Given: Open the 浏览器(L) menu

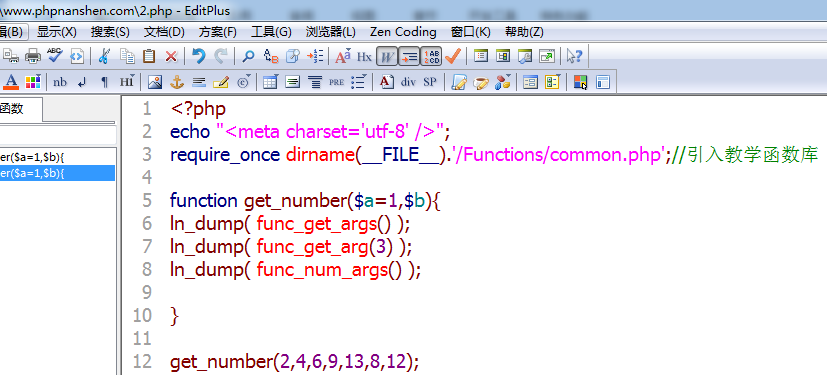Looking at the screenshot, I should tap(331, 32).
